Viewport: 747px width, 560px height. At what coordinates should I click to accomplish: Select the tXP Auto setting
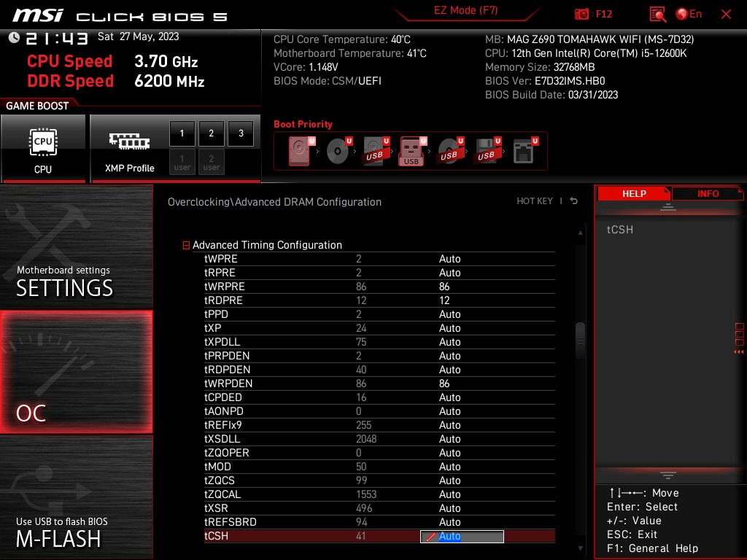coord(449,328)
